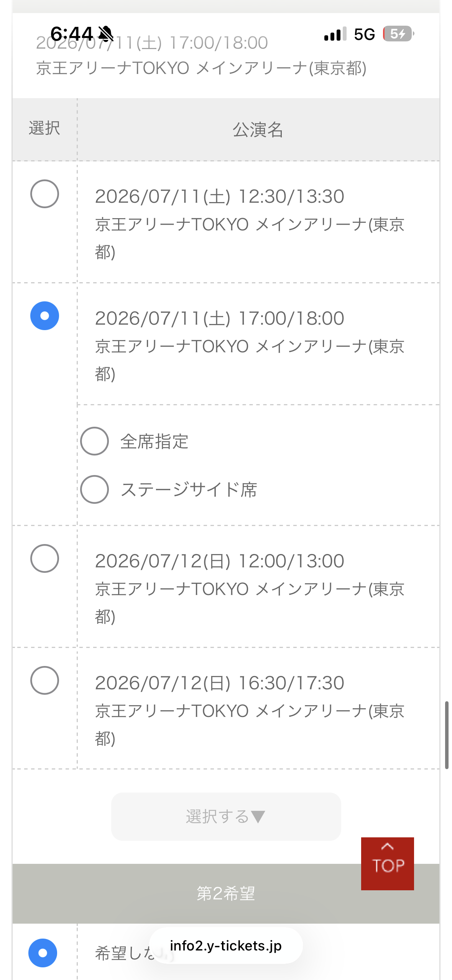
Task: Click the page scrollbar thumb
Action: (447, 735)
